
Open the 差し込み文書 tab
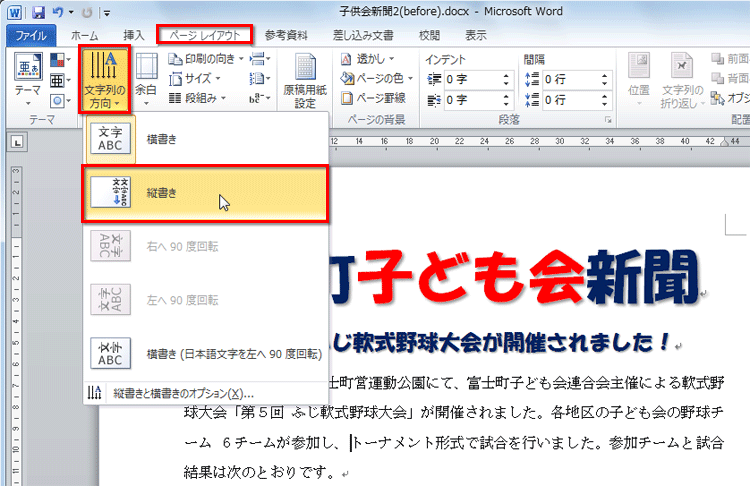coord(363,35)
